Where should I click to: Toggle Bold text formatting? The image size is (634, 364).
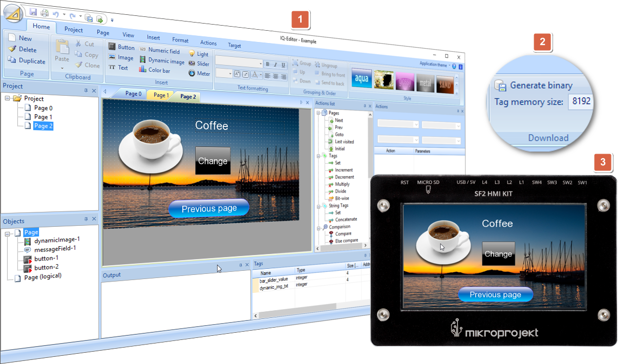(x=267, y=65)
